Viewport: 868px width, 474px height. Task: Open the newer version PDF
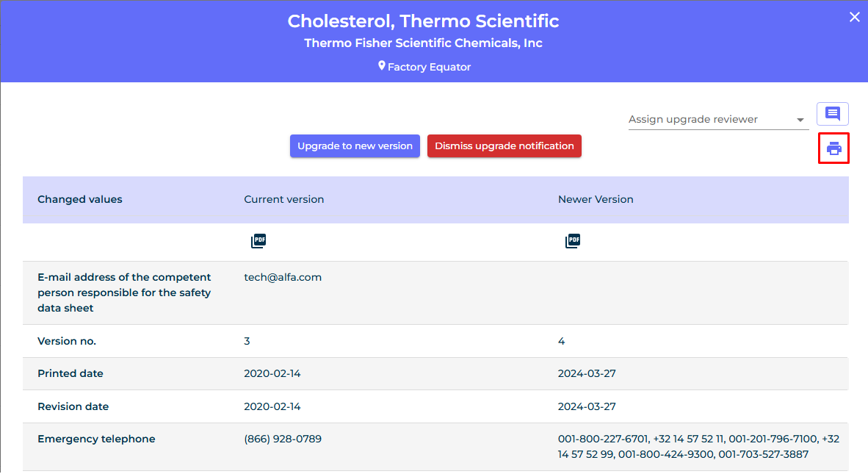tap(573, 241)
